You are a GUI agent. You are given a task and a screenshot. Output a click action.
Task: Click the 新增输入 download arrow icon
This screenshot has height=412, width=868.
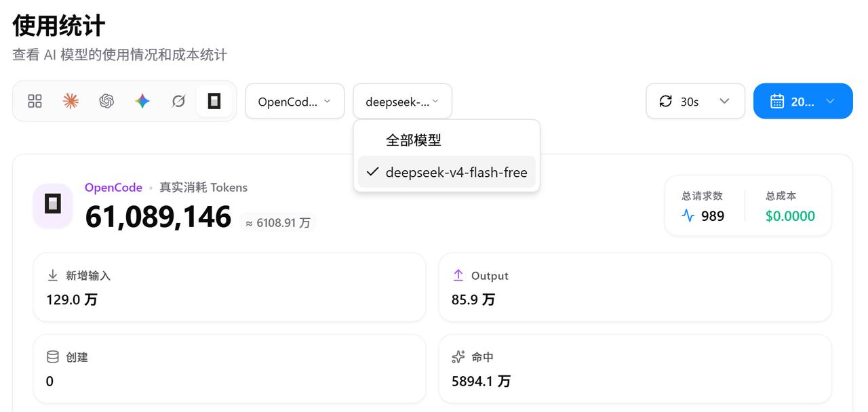click(x=52, y=275)
